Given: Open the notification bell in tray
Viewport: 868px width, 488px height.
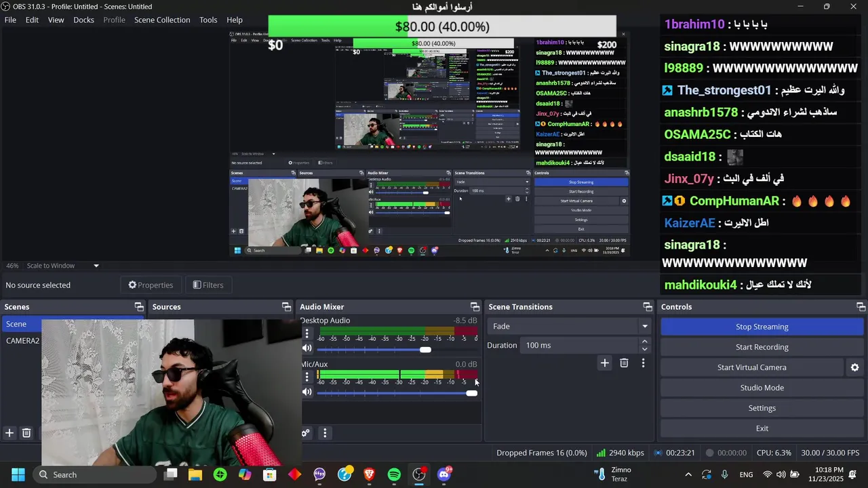Looking at the screenshot, I should 854,474.
